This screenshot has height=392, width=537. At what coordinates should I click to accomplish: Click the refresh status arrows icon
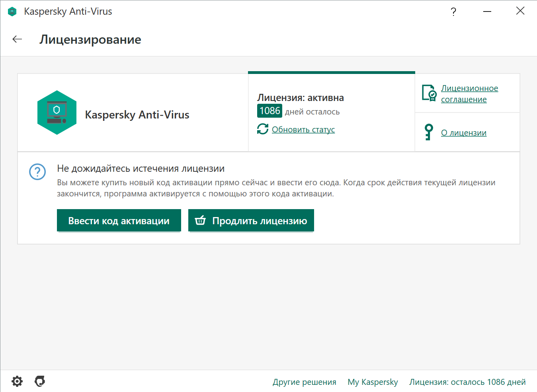263,129
